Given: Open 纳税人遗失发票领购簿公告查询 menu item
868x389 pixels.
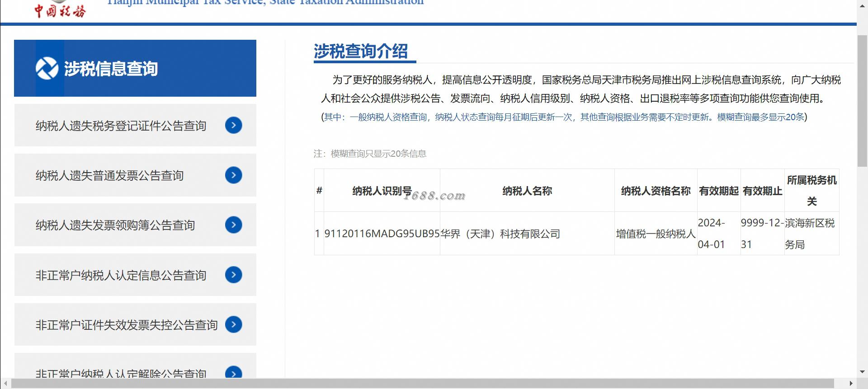Looking at the screenshot, I should coord(135,225).
